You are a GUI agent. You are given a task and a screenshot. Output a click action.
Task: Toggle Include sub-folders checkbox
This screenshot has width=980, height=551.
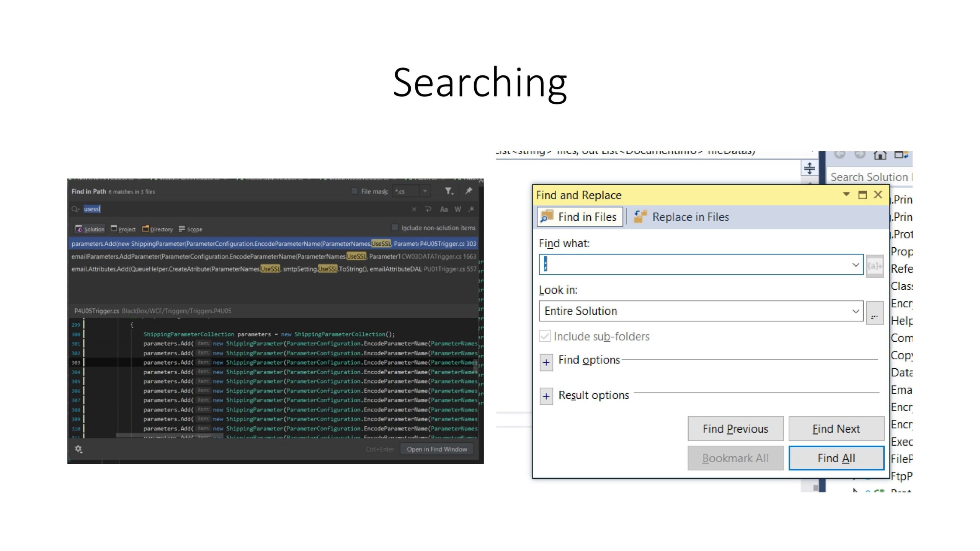[545, 336]
